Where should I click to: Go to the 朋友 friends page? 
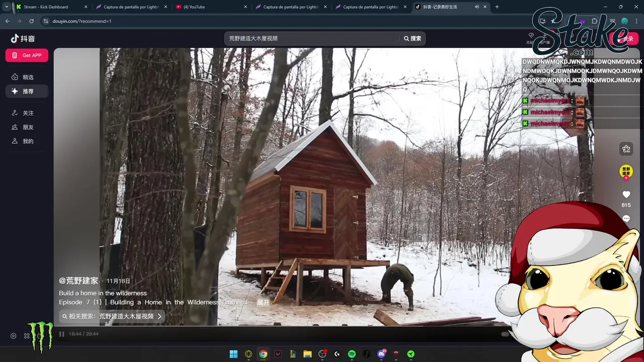(x=27, y=127)
